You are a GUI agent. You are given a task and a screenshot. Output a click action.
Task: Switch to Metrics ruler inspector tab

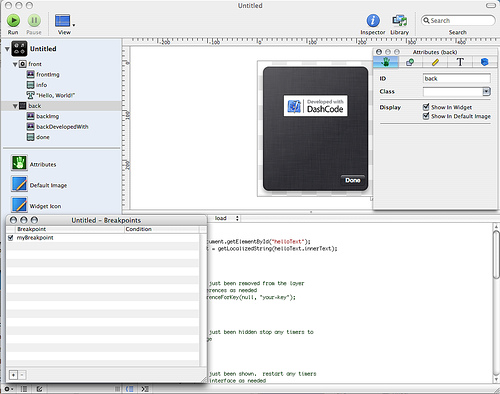[435, 62]
